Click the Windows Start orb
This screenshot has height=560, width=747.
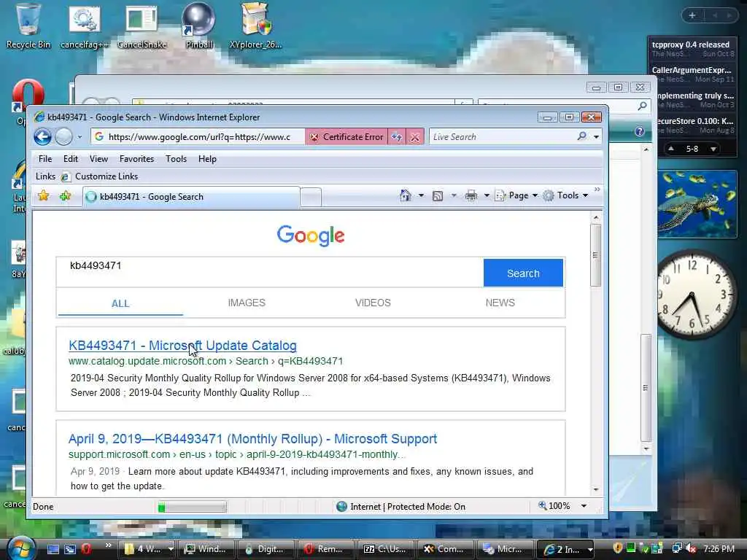point(21,548)
